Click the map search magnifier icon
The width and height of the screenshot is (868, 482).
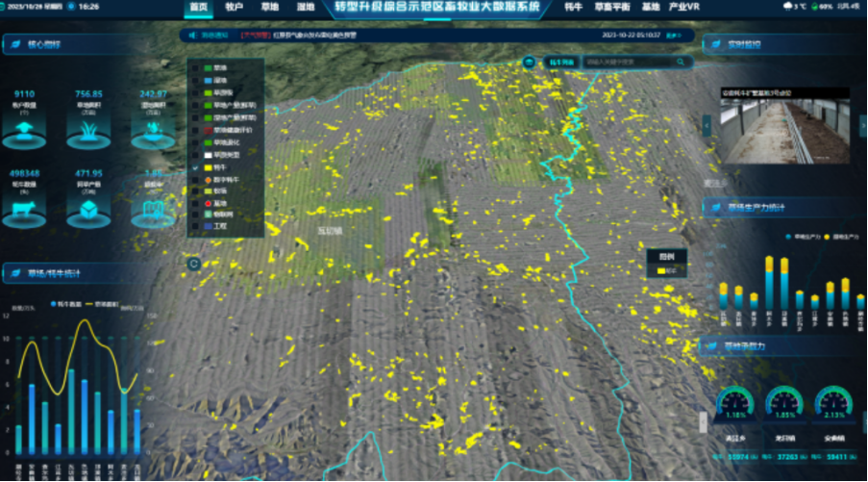tap(681, 63)
